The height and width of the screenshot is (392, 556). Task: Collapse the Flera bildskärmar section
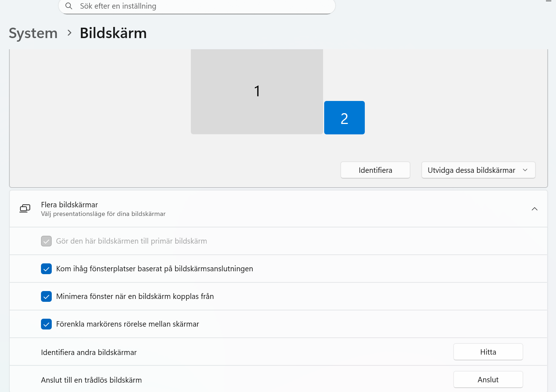[x=534, y=209]
